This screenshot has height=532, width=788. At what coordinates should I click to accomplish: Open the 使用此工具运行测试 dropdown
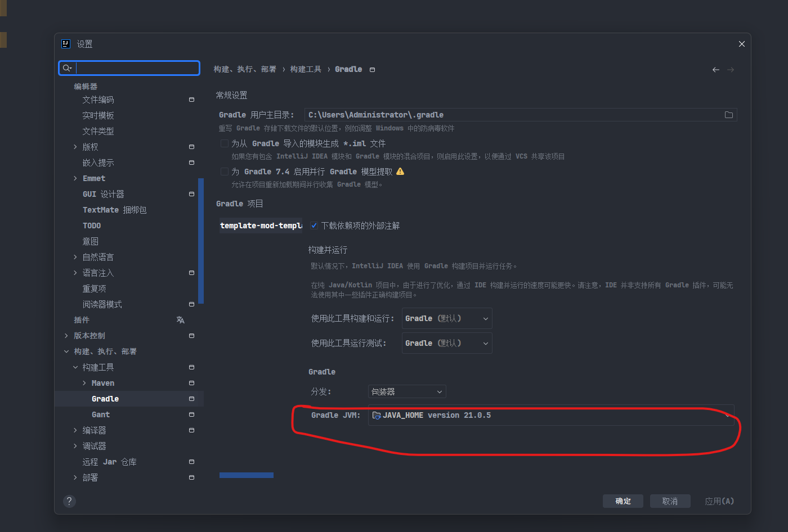[447, 343]
